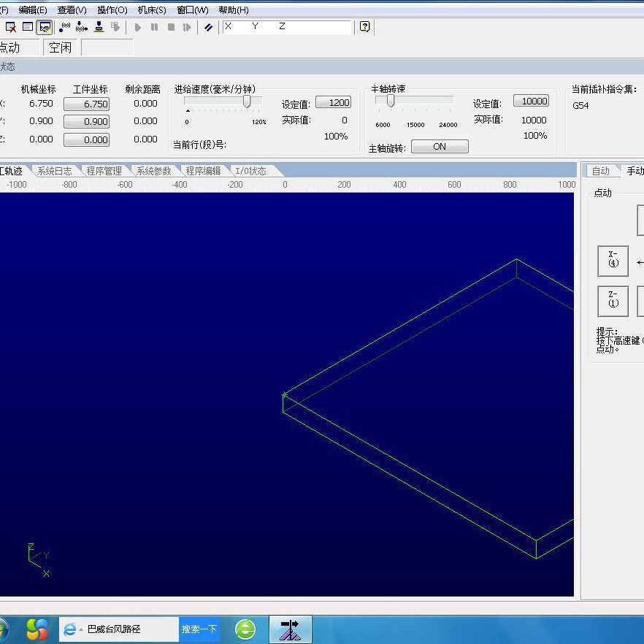The height and width of the screenshot is (644, 644).
Task: Click the single-step execution toolbar icon
Action: [x=187, y=27]
